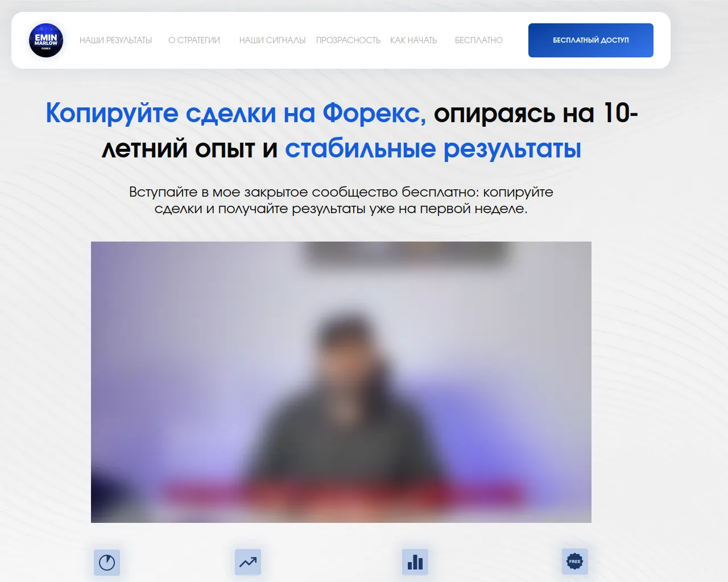The width and height of the screenshot is (728, 582).
Task: Click the blue text "стабильные результаты"
Action: pos(433,149)
